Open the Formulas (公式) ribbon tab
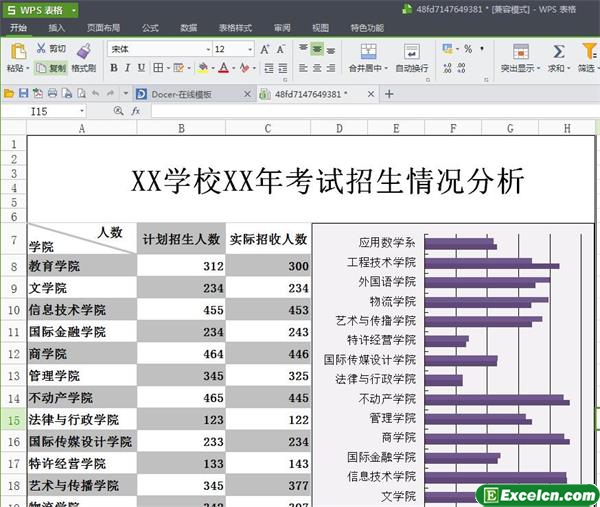 [150, 28]
